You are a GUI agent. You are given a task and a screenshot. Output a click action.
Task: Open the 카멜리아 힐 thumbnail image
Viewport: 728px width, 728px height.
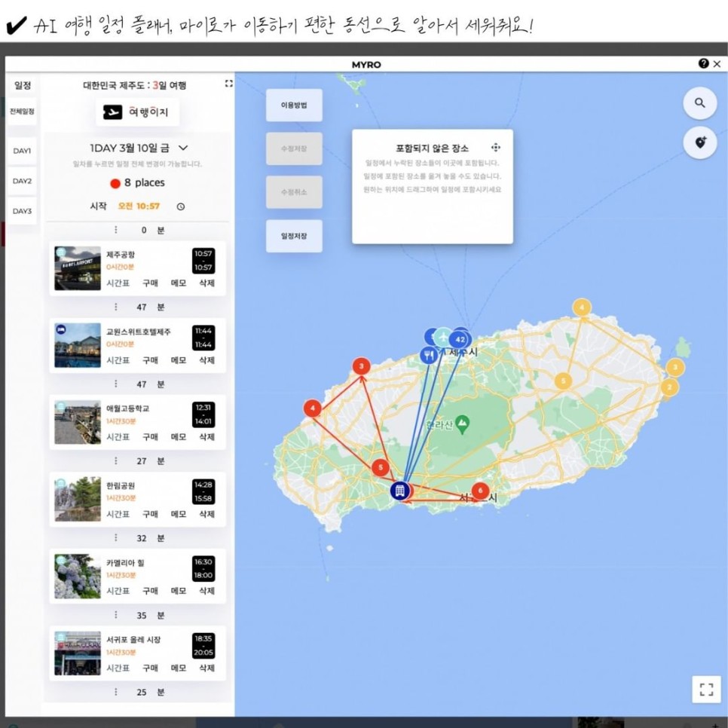pos(78,577)
